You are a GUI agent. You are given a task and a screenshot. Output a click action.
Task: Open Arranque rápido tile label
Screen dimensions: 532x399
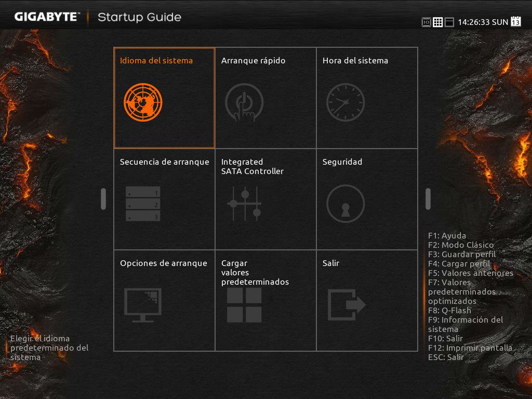pos(253,61)
